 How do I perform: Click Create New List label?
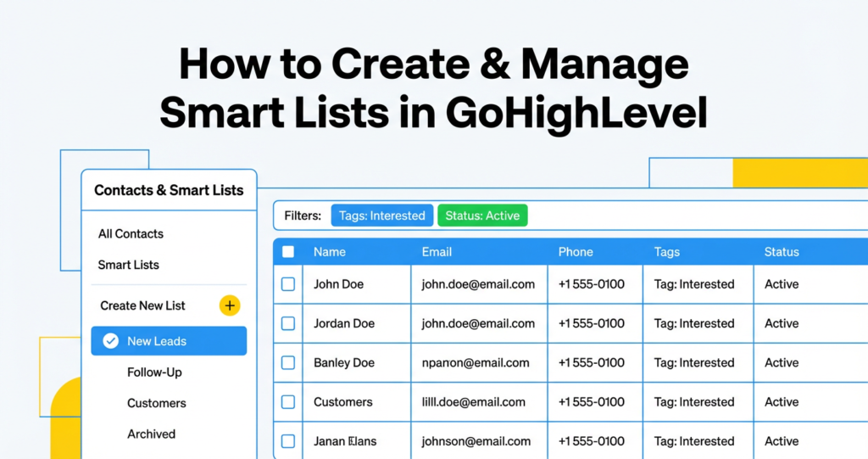click(x=142, y=305)
